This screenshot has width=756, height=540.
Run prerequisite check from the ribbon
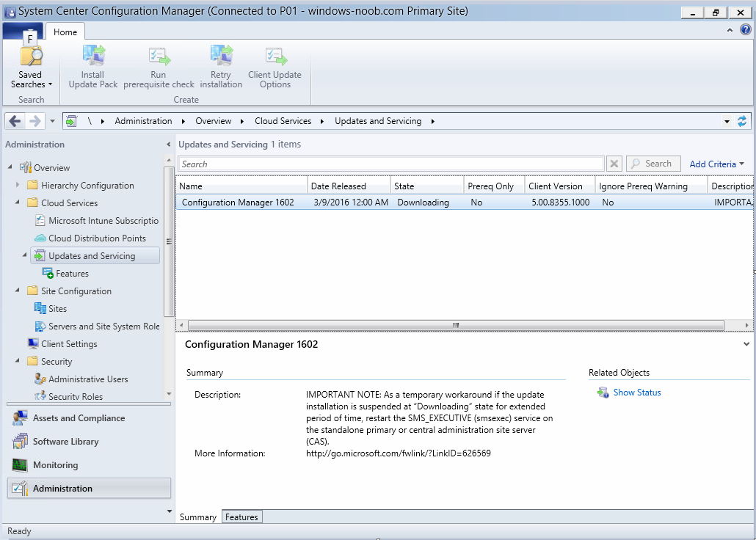click(x=159, y=67)
